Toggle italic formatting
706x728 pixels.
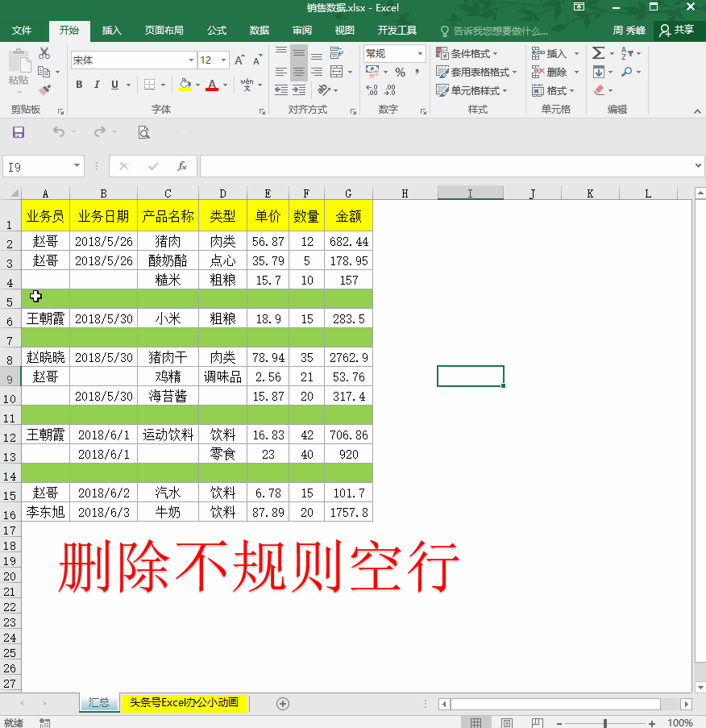96,84
